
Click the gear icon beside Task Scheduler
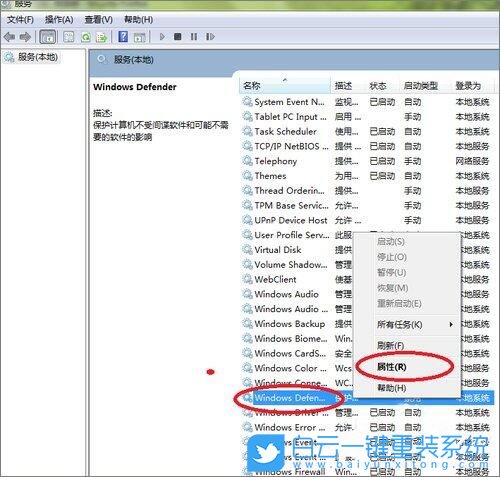(247, 131)
